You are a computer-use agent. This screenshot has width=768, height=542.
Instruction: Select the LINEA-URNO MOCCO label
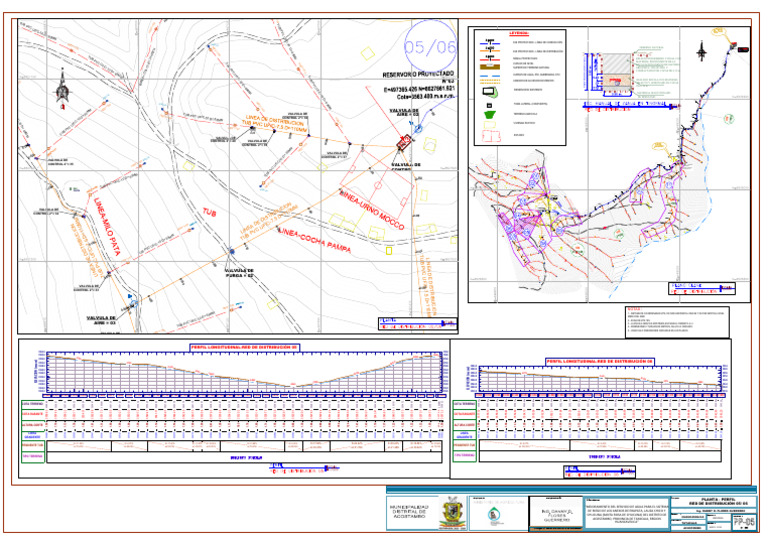tap(372, 209)
